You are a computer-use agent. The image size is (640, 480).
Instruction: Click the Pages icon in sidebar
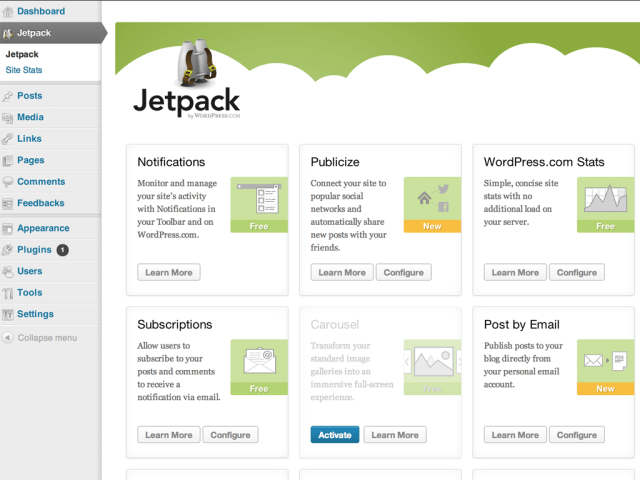(x=8, y=160)
